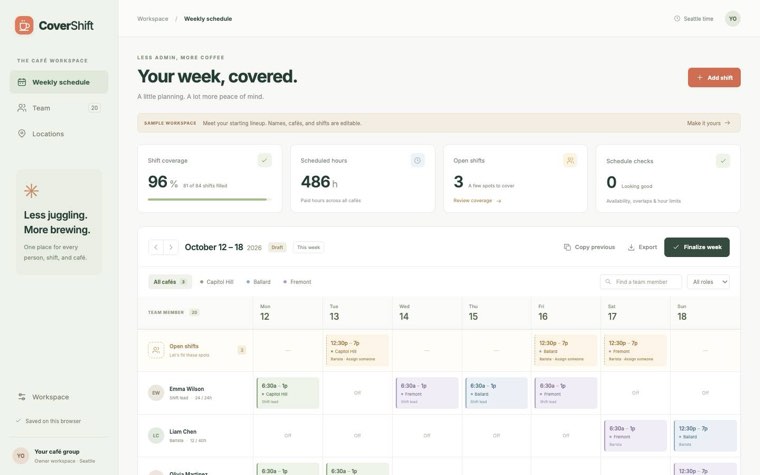Click the Liam Chen name text
Image resolution: width=760 pixels, height=475 pixels.
click(183, 431)
